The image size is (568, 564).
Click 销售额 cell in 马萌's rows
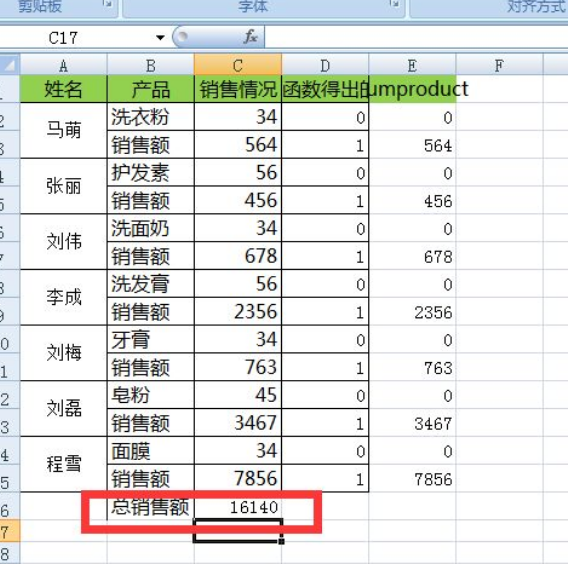point(151,145)
